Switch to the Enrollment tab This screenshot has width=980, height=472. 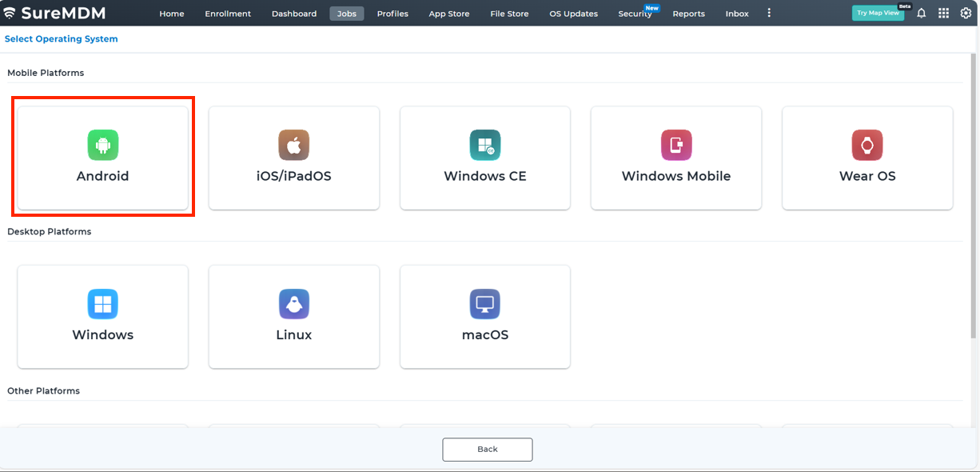pos(228,14)
